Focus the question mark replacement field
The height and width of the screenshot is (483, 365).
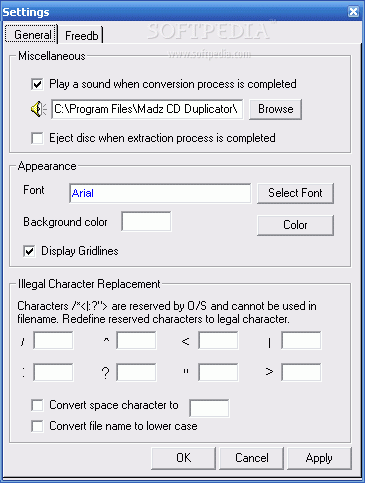136,372
